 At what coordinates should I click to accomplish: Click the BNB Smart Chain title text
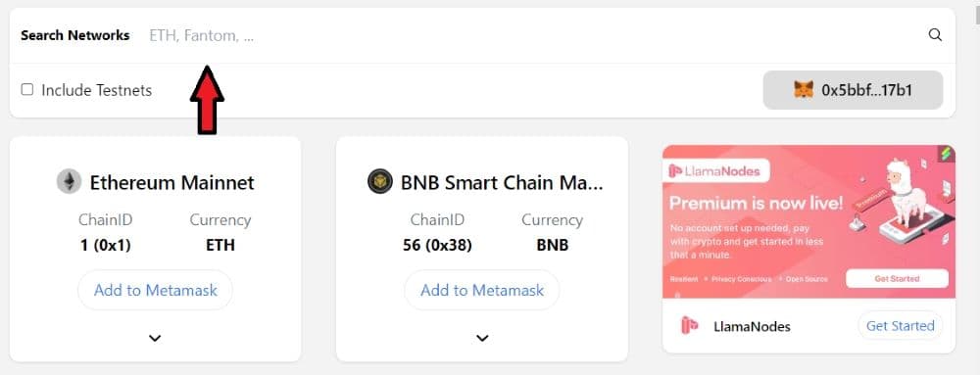point(502,183)
